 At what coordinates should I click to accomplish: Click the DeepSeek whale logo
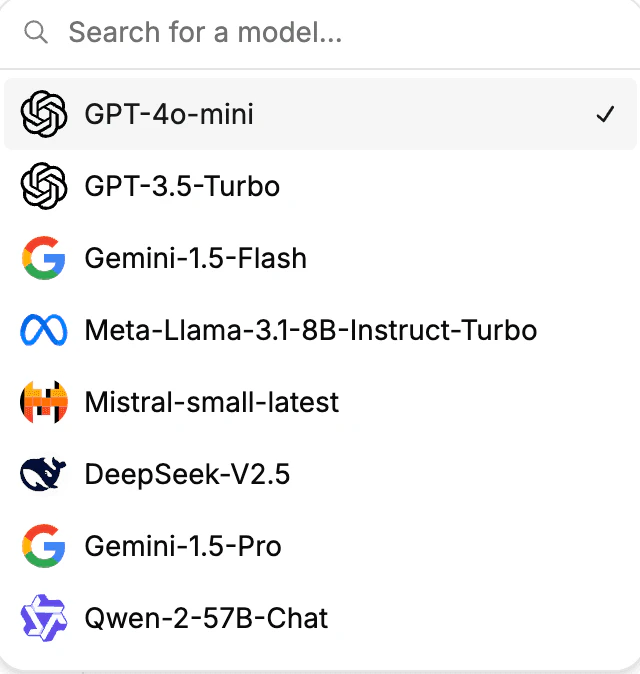pyautogui.click(x=43, y=474)
